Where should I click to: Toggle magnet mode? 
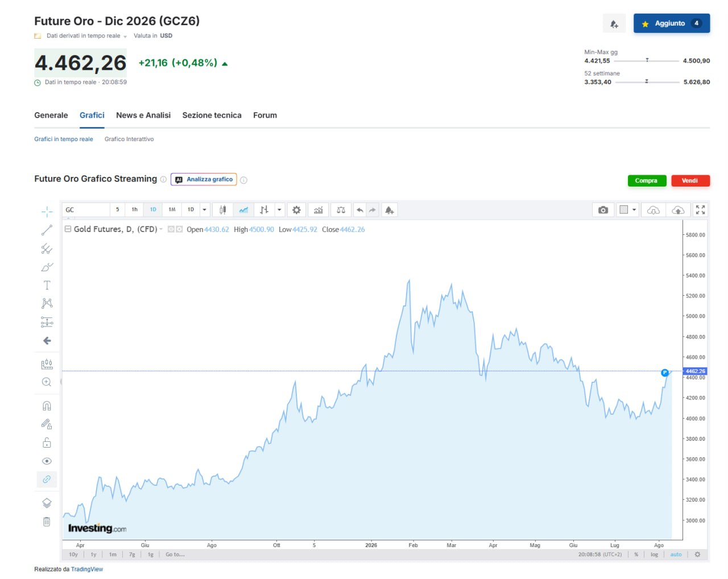pyautogui.click(x=47, y=406)
